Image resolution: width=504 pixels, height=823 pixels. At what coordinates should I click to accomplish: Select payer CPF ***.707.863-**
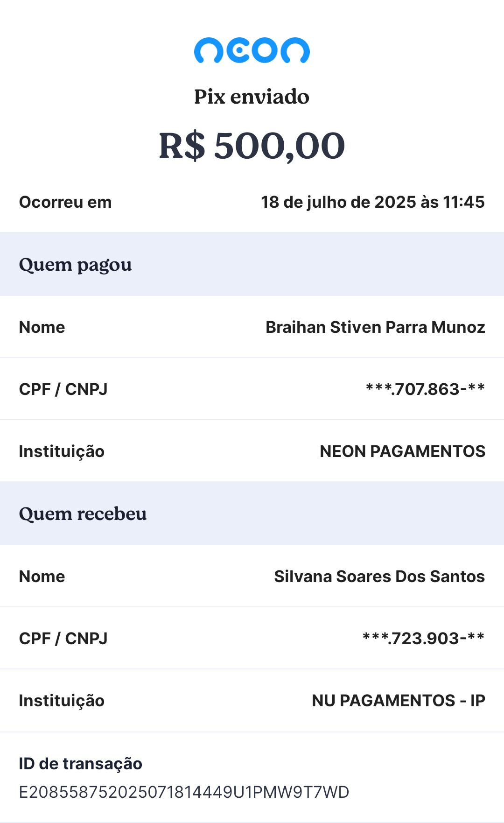[x=425, y=389]
